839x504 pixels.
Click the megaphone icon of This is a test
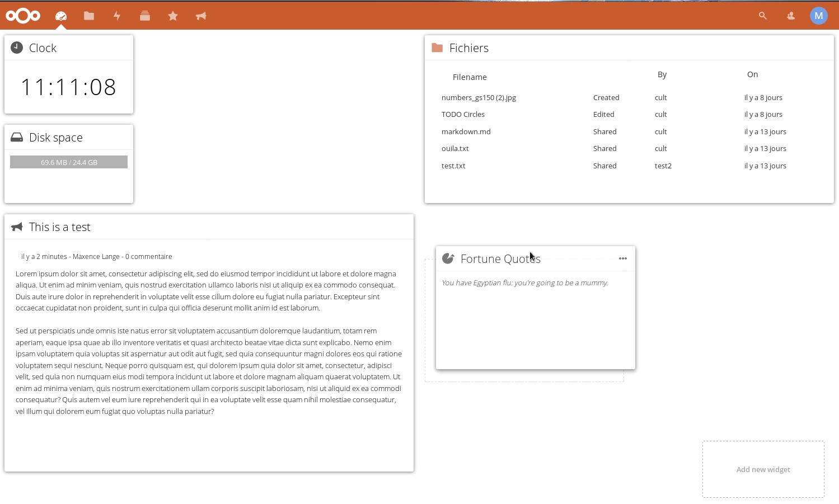click(17, 227)
